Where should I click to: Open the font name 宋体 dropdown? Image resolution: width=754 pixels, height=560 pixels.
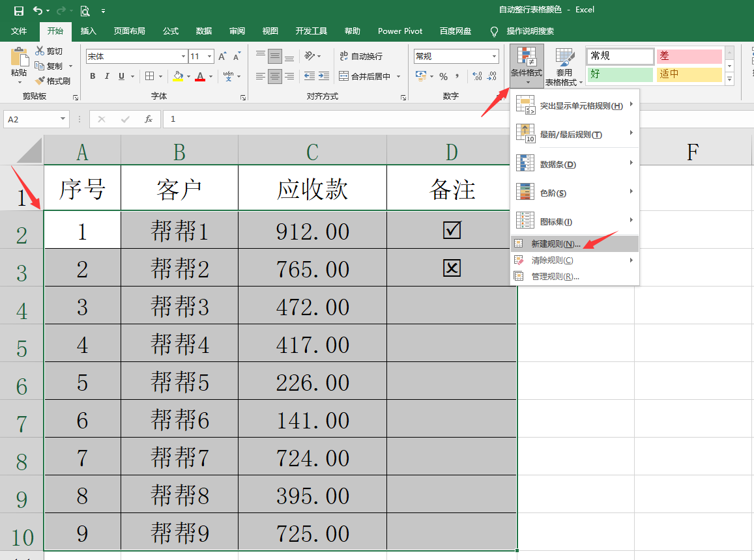click(x=183, y=56)
